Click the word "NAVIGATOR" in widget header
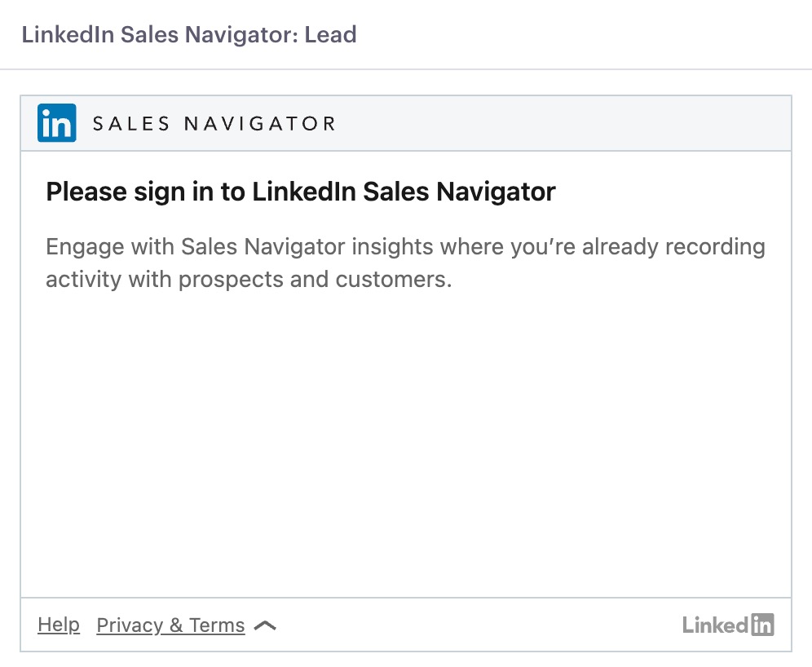Screen dimensions: 812x667 (x=260, y=124)
